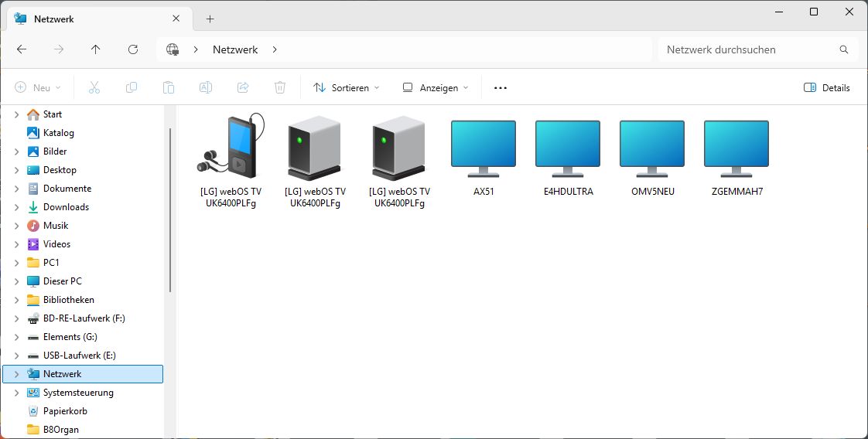Go back using the back arrow

click(22, 49)
